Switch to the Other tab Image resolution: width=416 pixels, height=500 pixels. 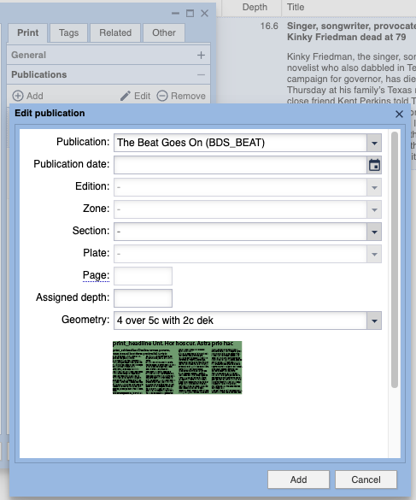pyautogui.click(x=164, y=33)
